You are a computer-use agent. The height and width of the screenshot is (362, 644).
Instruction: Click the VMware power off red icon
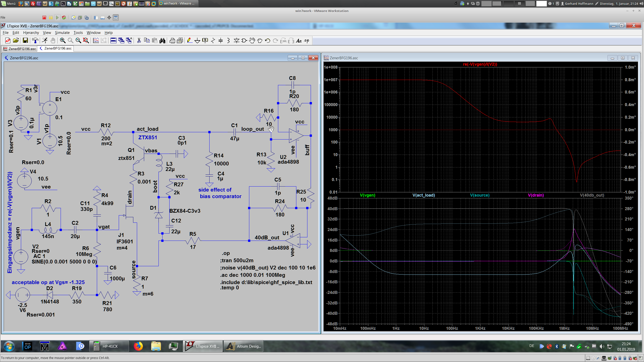point(44,18)
